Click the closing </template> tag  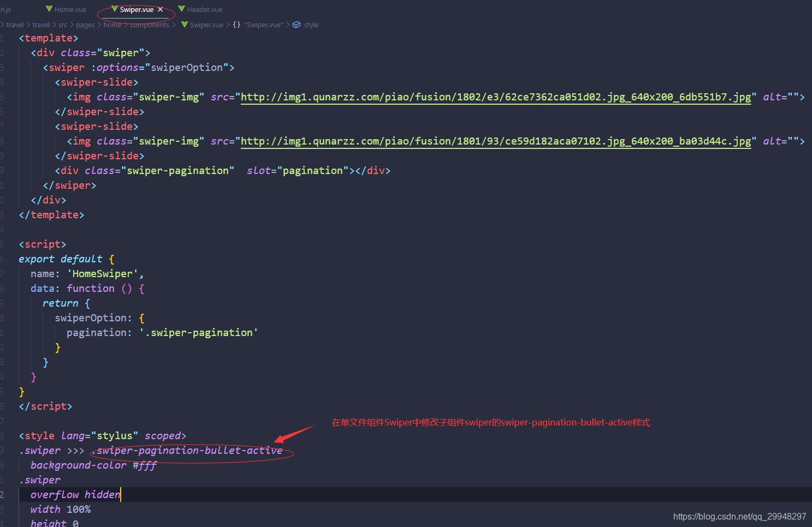pyautogui.click(x=51, y=214)
